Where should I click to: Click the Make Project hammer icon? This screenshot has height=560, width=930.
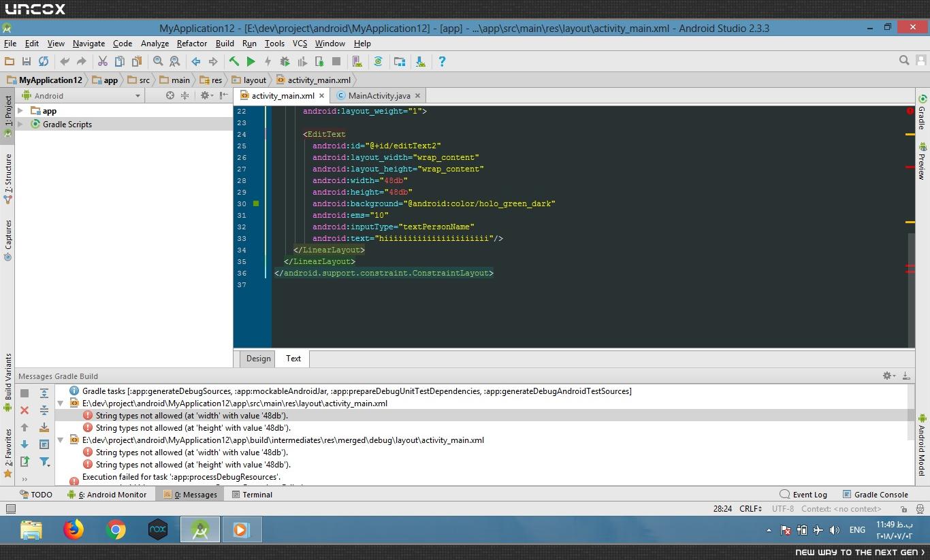click(234, 61)
